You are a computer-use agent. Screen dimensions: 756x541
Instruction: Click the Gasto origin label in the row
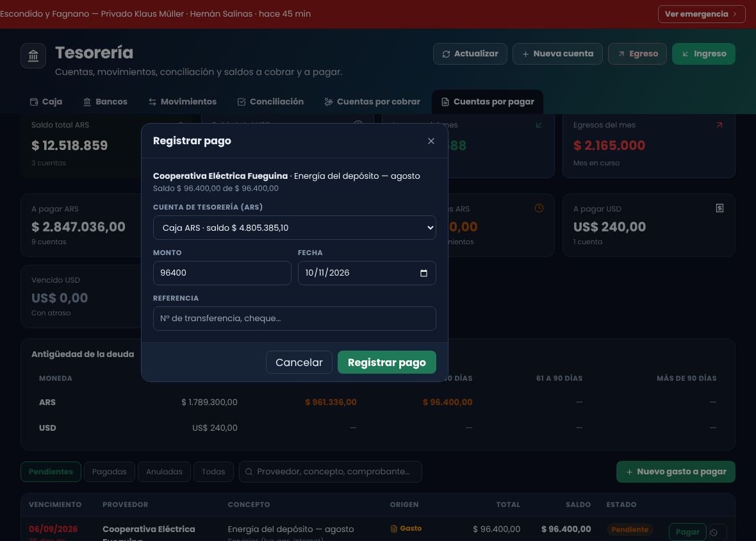(406, 528)
